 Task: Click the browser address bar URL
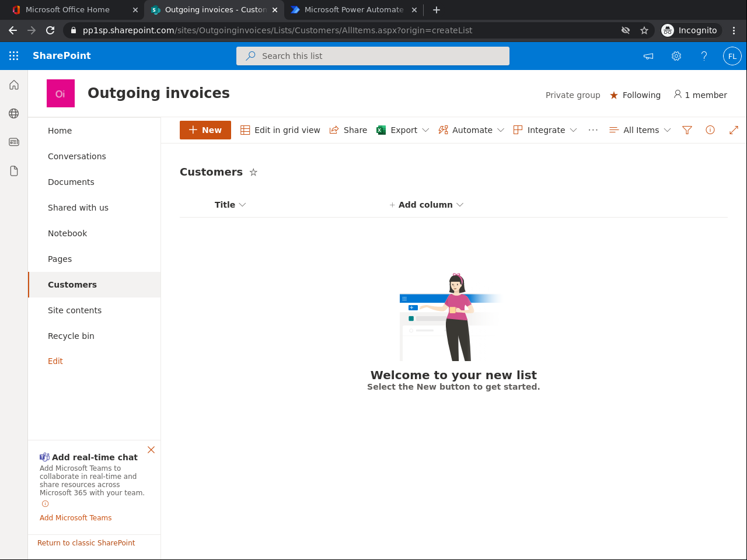277,30
